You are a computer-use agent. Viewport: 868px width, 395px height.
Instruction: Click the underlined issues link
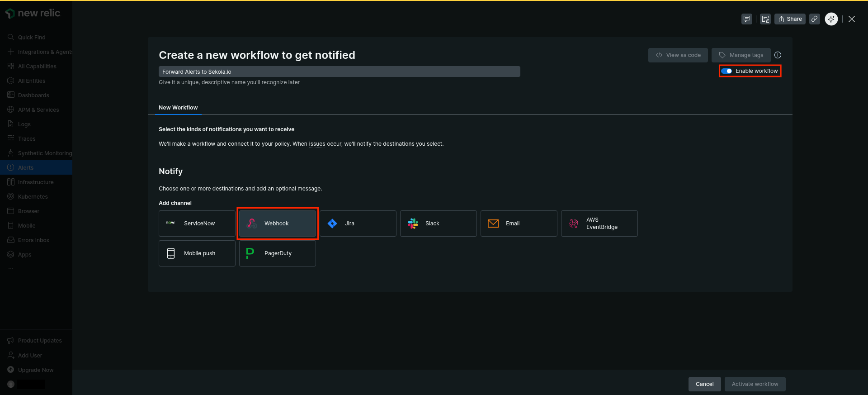tap(317, 144)
